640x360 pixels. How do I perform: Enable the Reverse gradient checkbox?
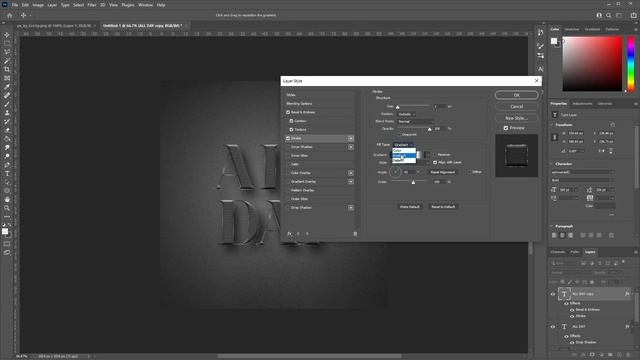pos(435,155)
